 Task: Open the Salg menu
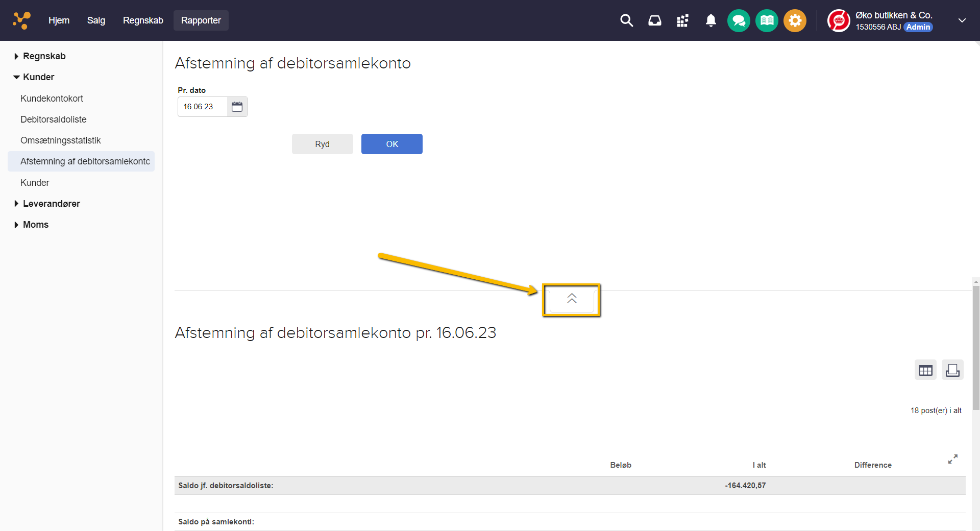[x=96, y=20]
